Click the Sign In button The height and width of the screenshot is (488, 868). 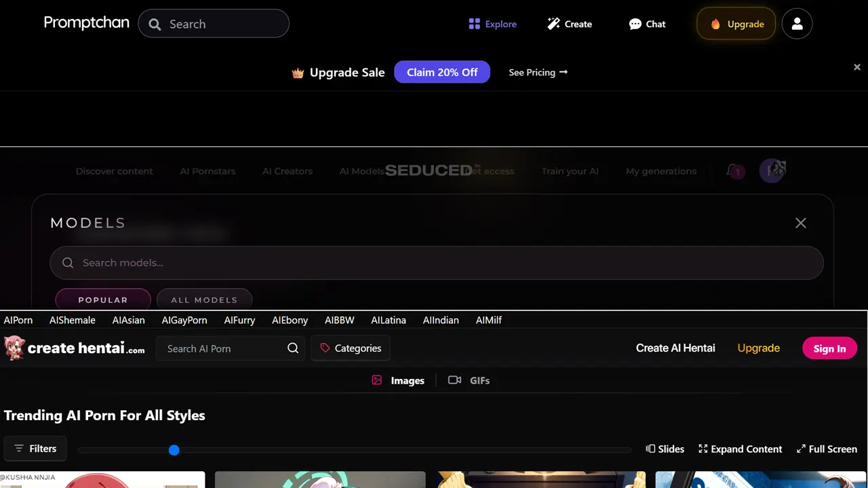pyautogui.click(x=829, y=348)
